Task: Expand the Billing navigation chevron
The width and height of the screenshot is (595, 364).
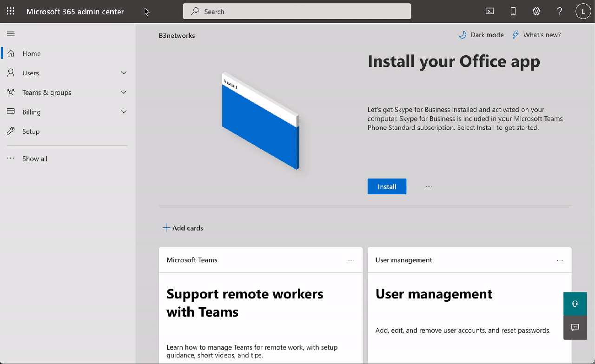Action: pos(124,112)
